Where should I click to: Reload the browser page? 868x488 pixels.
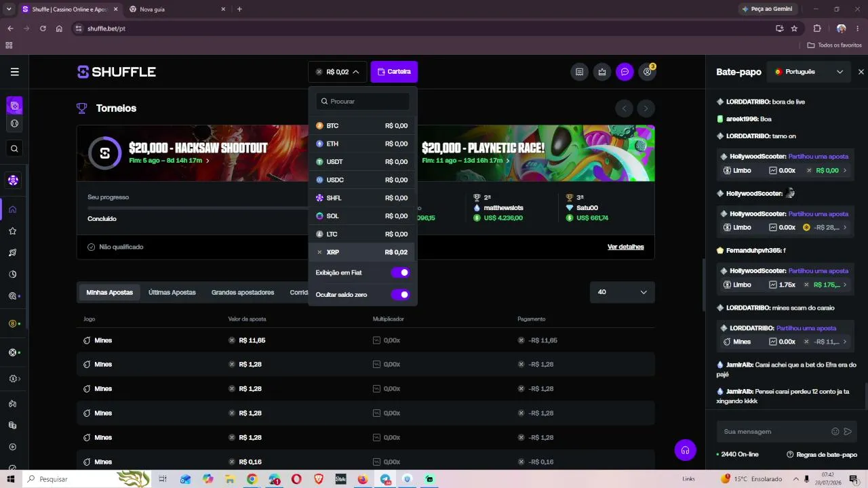point(43,28)
